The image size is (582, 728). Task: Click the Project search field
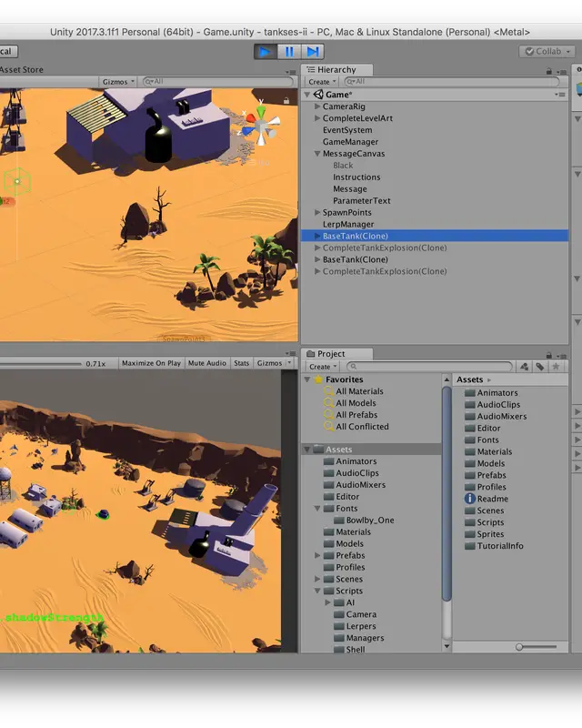(430, 367)
